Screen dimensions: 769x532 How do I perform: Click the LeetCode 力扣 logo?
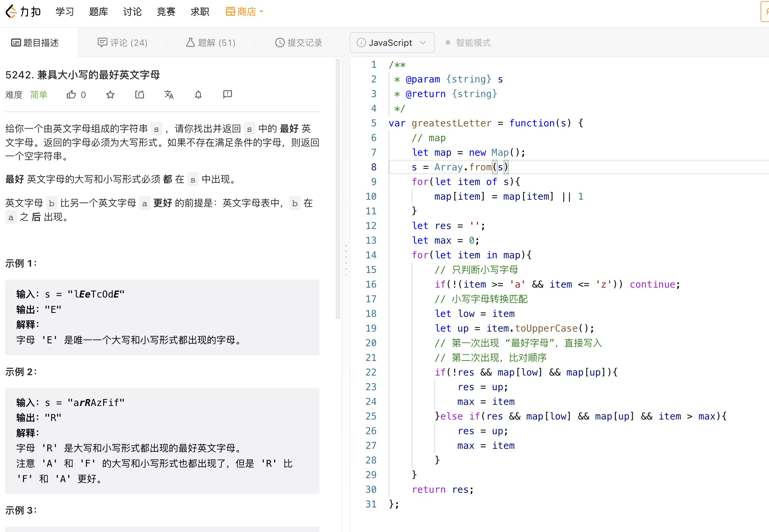point(23,12)
